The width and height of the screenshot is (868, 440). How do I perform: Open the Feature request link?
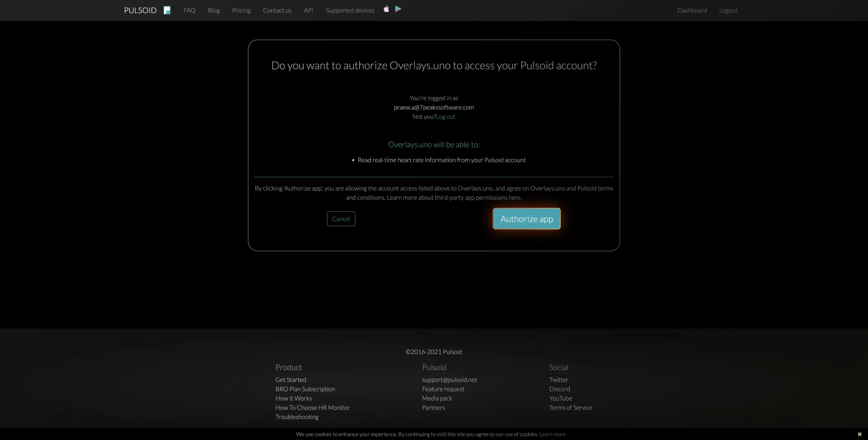(443, 389)
